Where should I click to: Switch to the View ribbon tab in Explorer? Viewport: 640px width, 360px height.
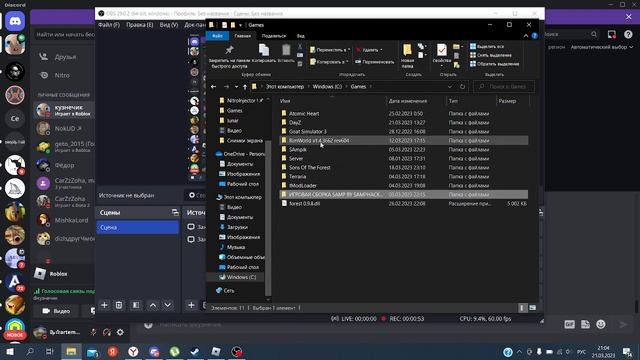[x=300, y=36]
